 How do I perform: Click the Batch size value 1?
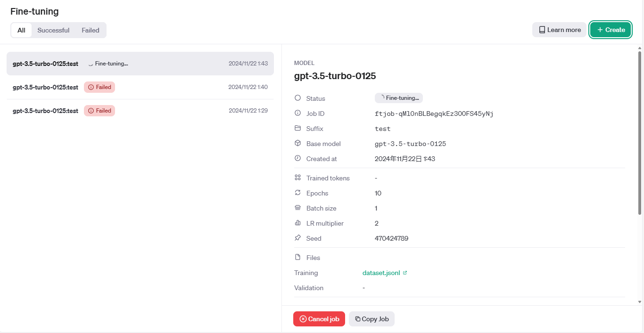376,208
